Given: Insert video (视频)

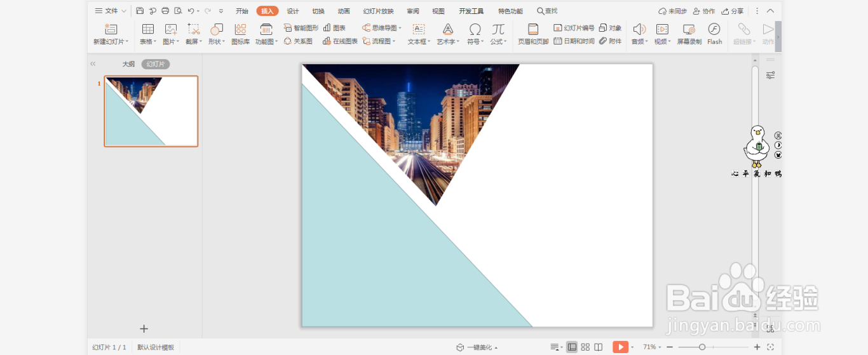Looking at the screenshot, I should [662, 34].
